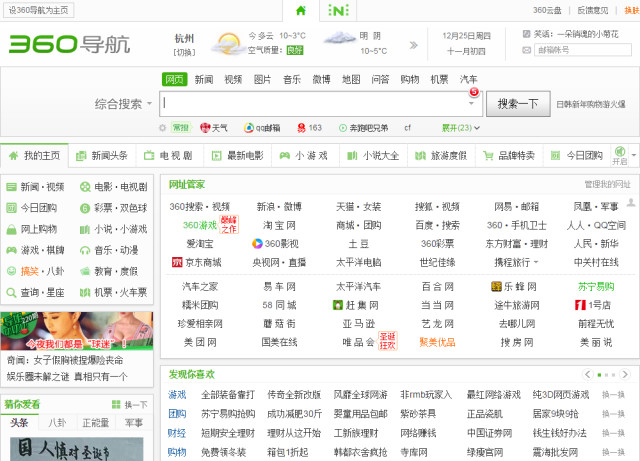This screenshot has width=640, height=461.
Task: Open the football banner thumbnail
Action: [77, 331]
